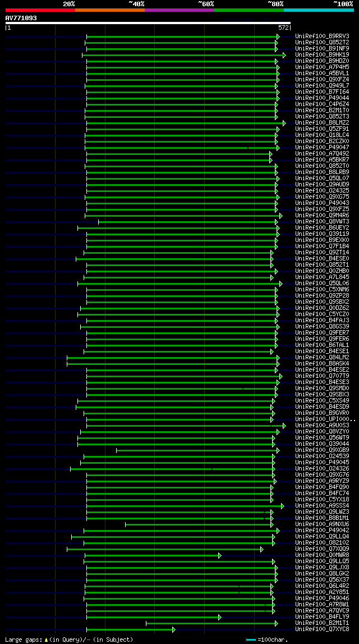
Task: Click truncated hit label UniRef100_UPI000..
Action: tap(325, 419)
